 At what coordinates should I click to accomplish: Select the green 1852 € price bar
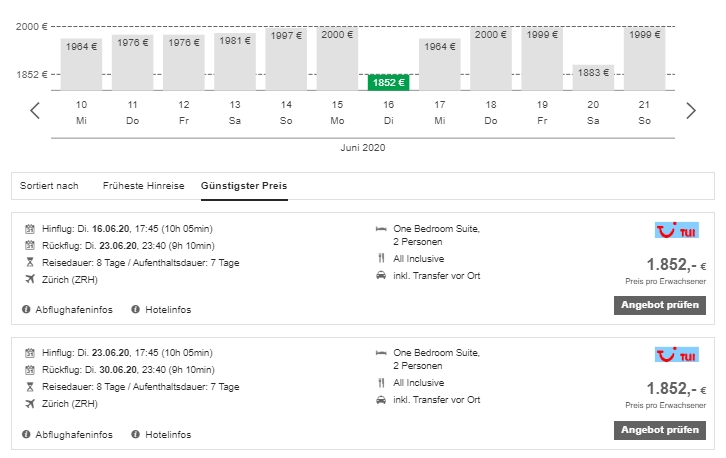point(389,82)
